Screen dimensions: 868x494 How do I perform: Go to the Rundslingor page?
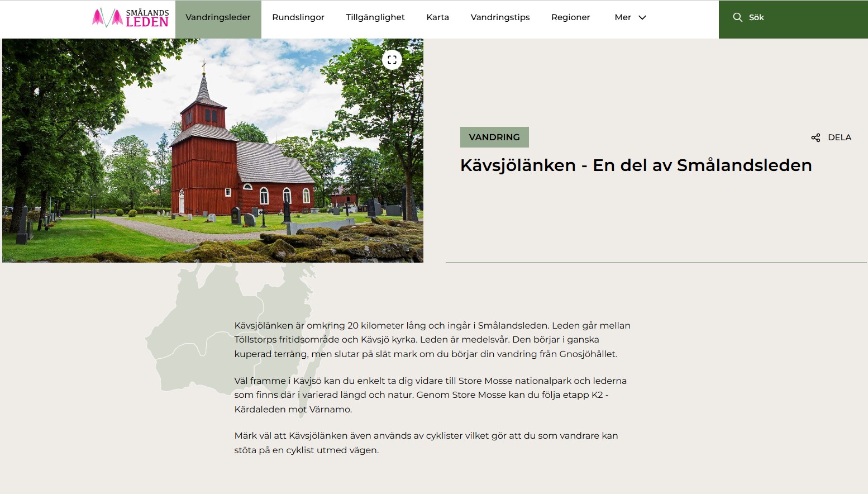coord(298,17)
